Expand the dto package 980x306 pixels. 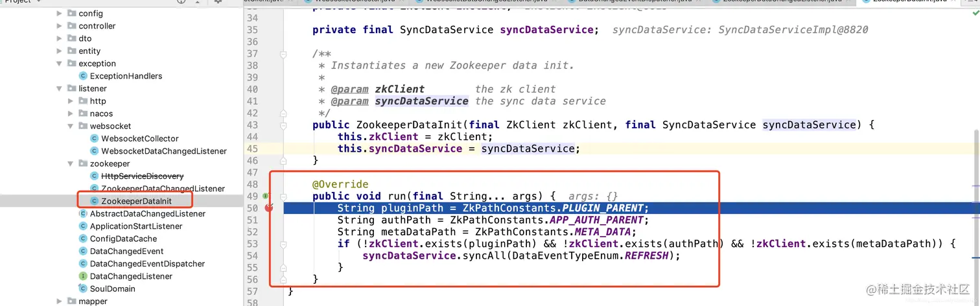click(x=60, y=38)
